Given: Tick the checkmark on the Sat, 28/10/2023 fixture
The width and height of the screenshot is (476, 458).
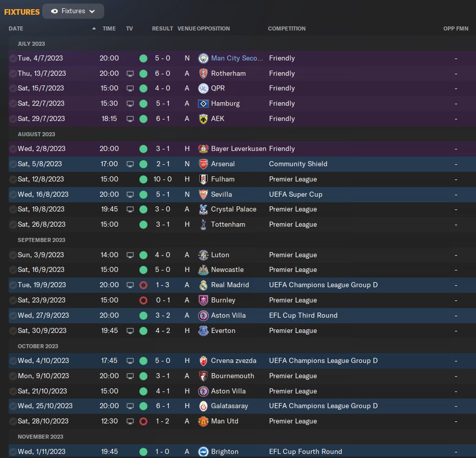Looking at the screenshot, I should pos(13,421).
